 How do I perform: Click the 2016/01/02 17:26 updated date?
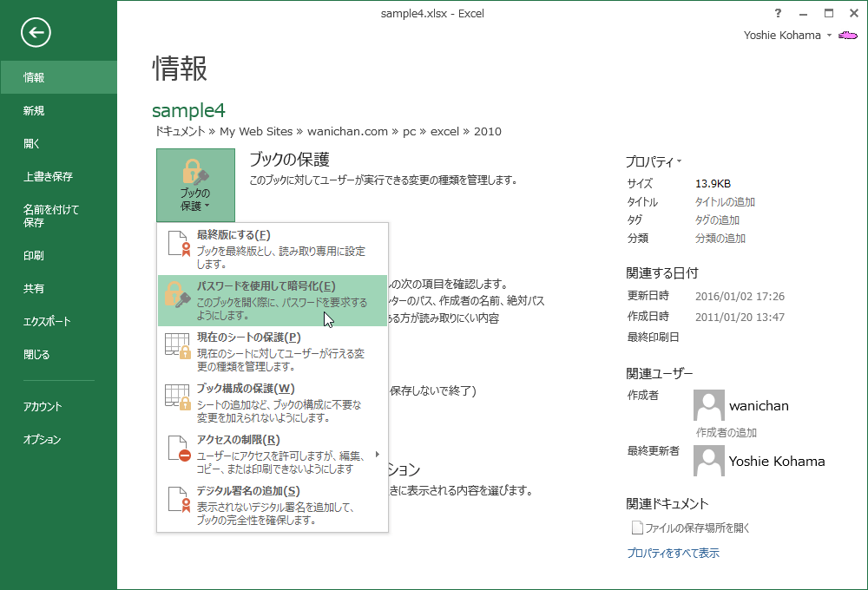pyautogui.click(x=740, y=296)
